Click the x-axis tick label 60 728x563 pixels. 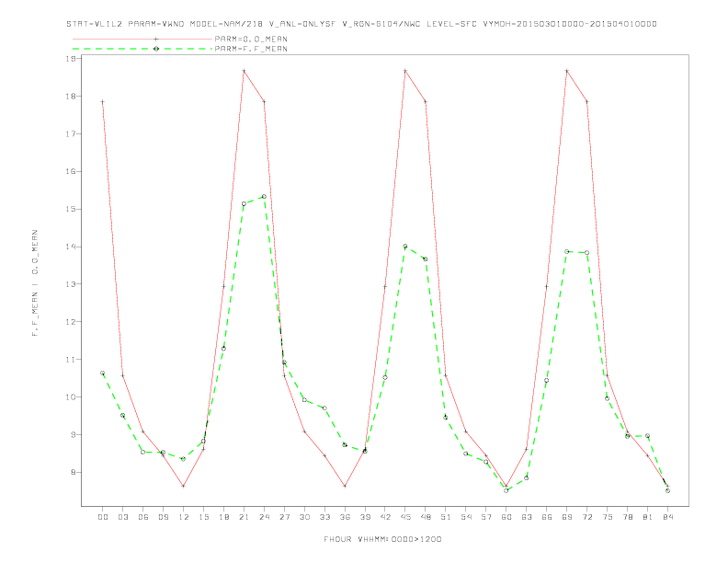(x=506, y=517)
